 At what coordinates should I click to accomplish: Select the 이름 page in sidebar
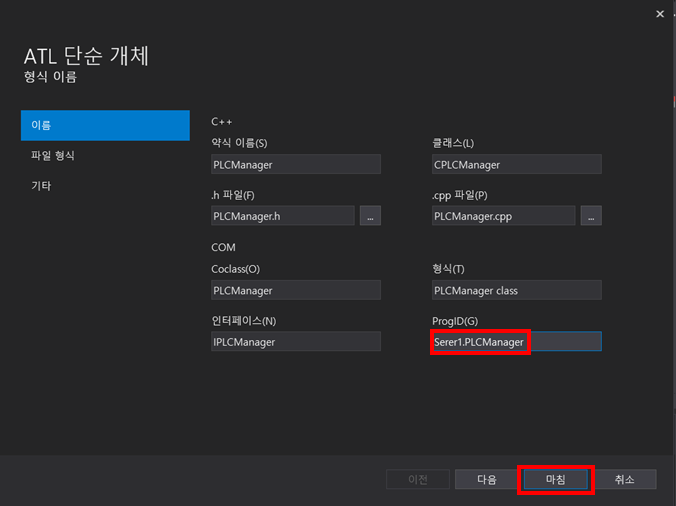(105, 125)
